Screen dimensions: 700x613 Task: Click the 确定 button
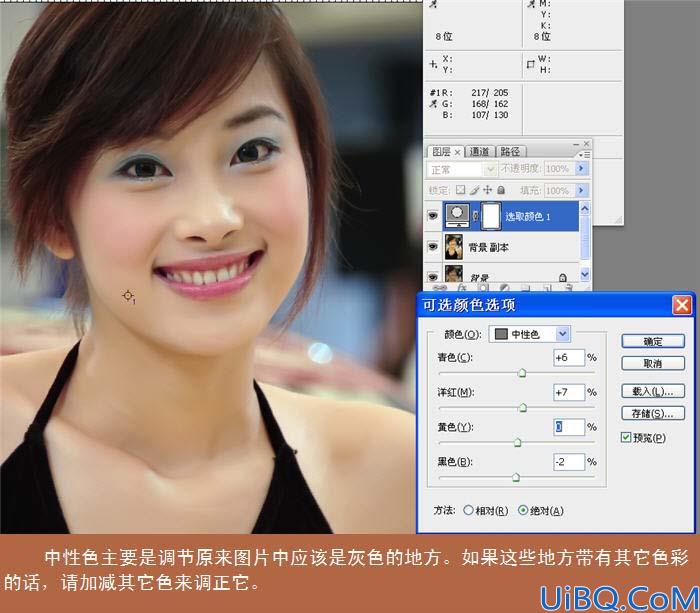[653, 342]
